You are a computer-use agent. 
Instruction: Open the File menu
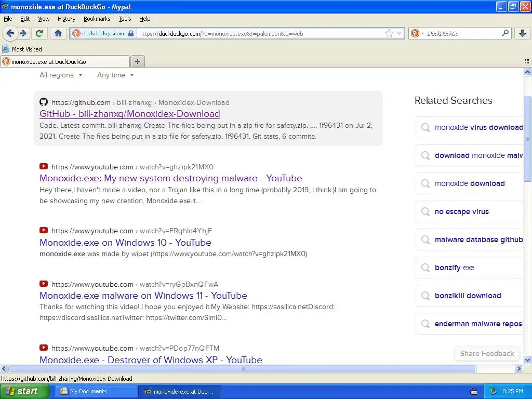point(8,19)
